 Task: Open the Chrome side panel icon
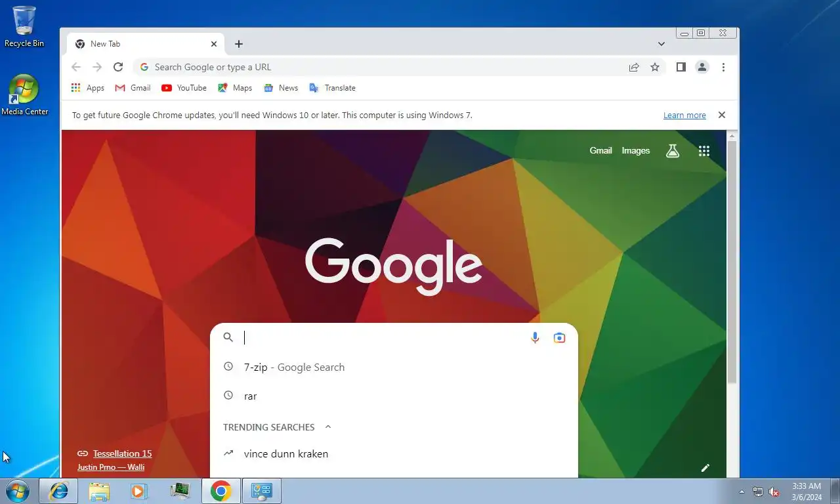(681, 67)
